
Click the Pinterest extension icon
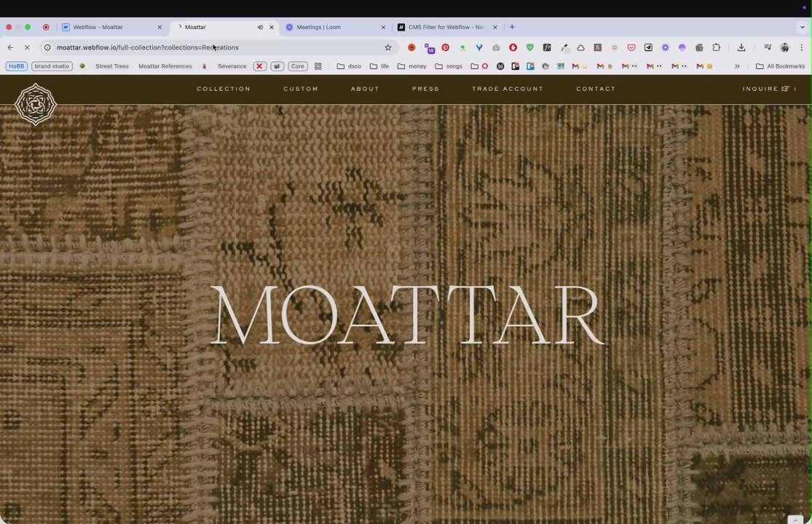click(446, 47)
